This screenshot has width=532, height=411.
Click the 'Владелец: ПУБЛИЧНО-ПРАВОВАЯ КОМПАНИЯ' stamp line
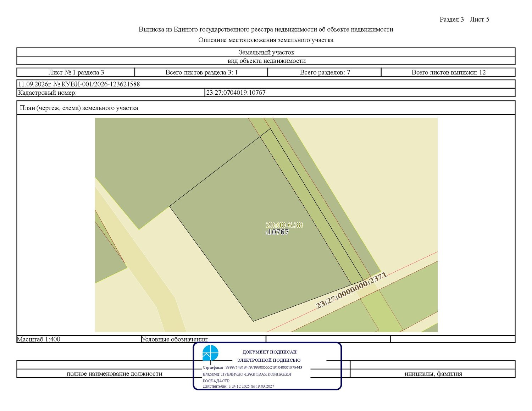[247, 374]
